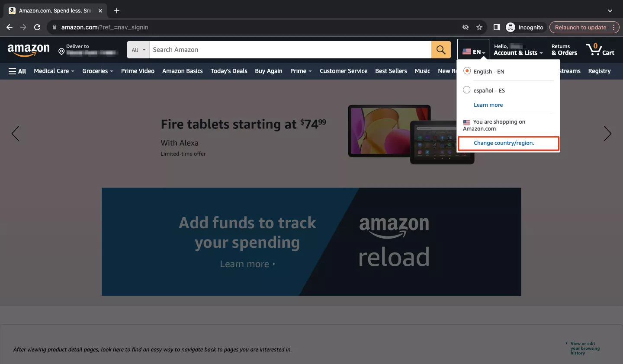The height and width of the screenshot is (364, 623).
Task: Open Today's Deals
Action: coord(229,71)
